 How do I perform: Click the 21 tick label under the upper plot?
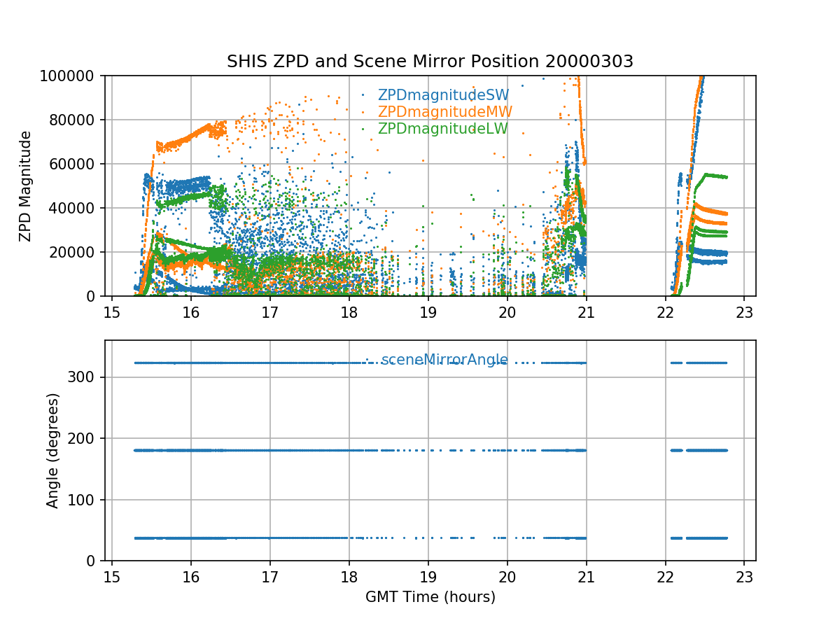(x=586, y=312)
